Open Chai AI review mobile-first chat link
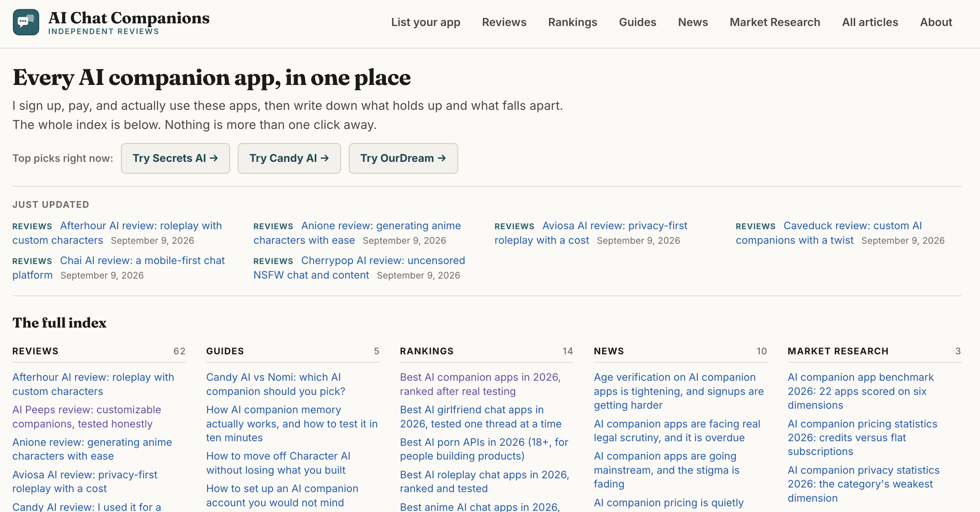The width and height of the screenshot is (980, 512). pos(119,267)
